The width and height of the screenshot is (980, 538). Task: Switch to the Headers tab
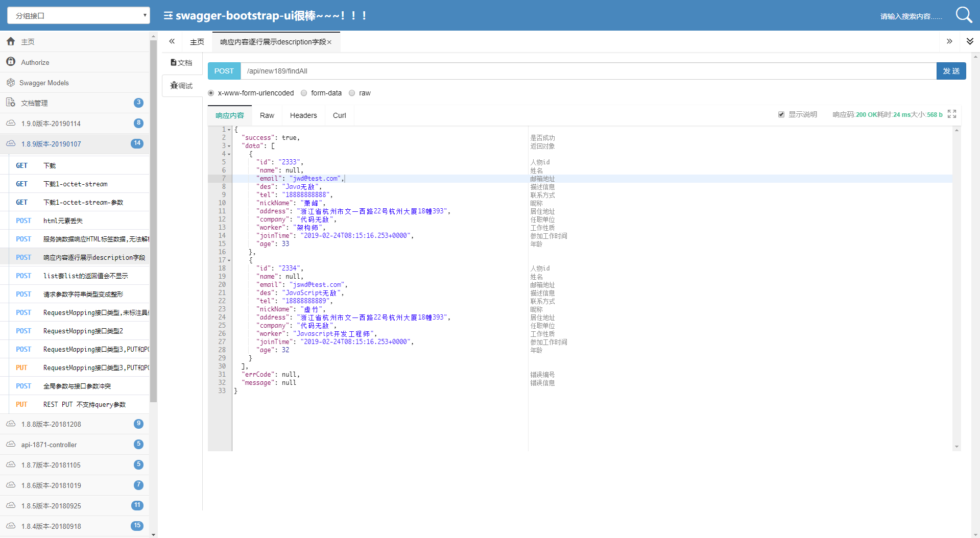[303, 115]
